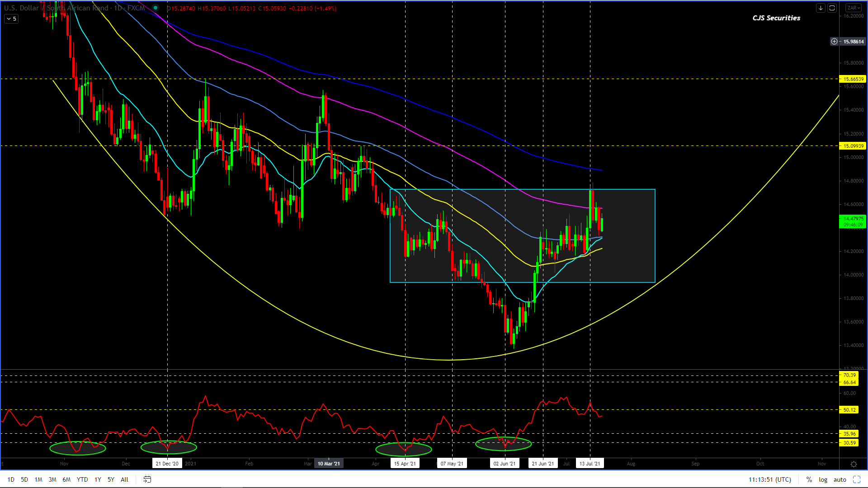Image resolution: width=868 pixels, height=488 pixels.
Task: Switch to 6M time range
Action: click(x=66, y=479)
